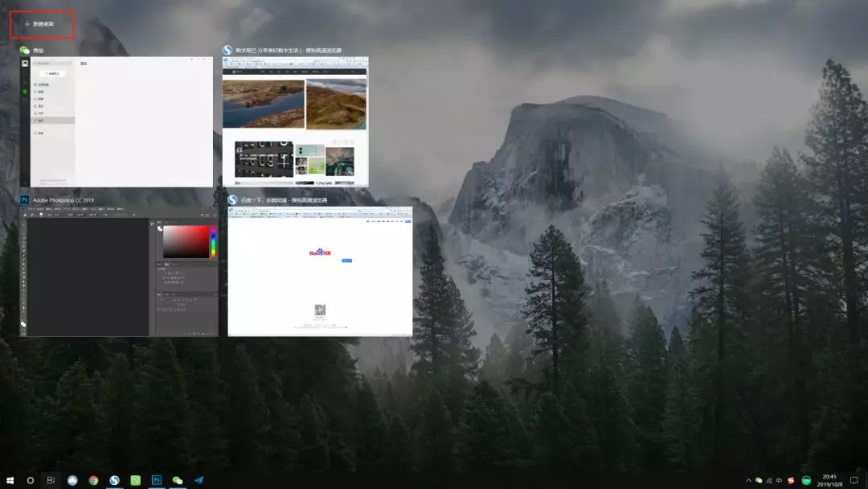This screenshot has width=868, height=489.
Task: Click the New desktop button
Action: (x=42, y=24)
